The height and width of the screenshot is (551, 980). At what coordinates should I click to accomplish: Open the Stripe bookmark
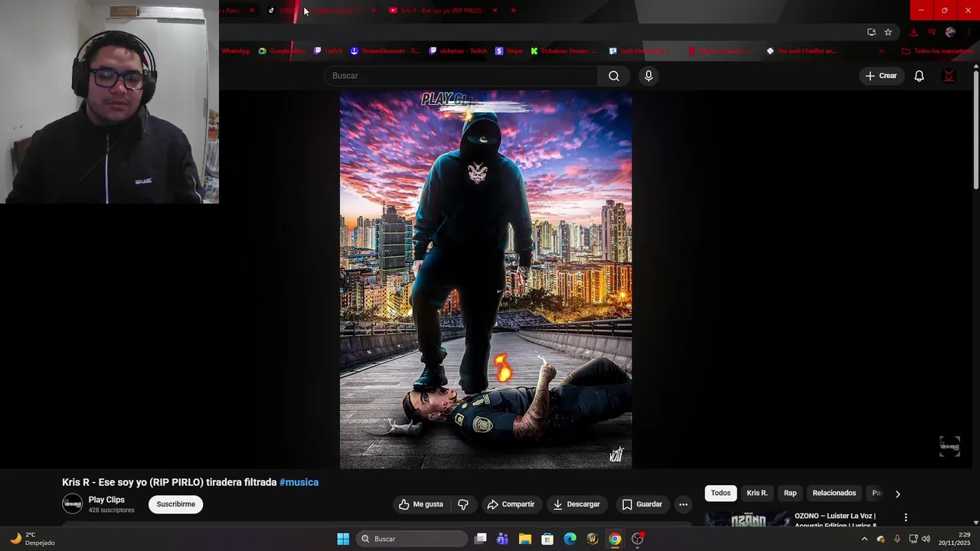point(509,51)
